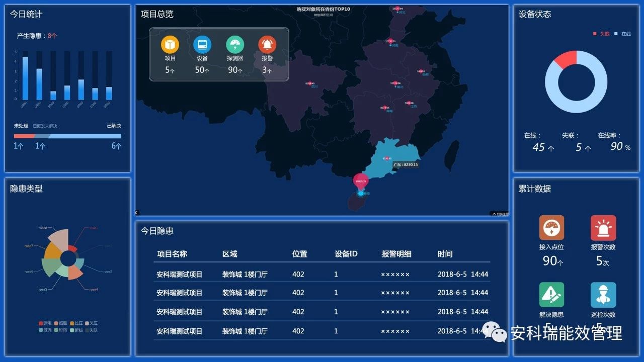
Task: Click the rose6 green chart slice
Action: (50, 267)
